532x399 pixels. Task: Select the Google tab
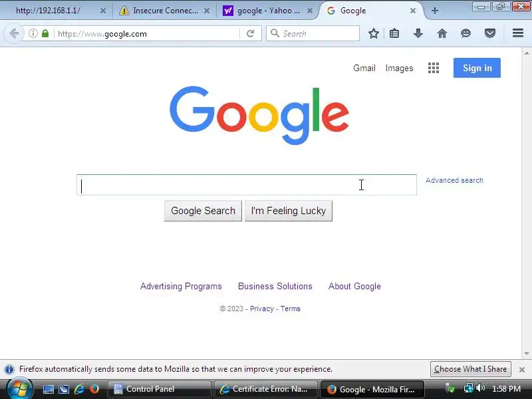click(371, 11)
